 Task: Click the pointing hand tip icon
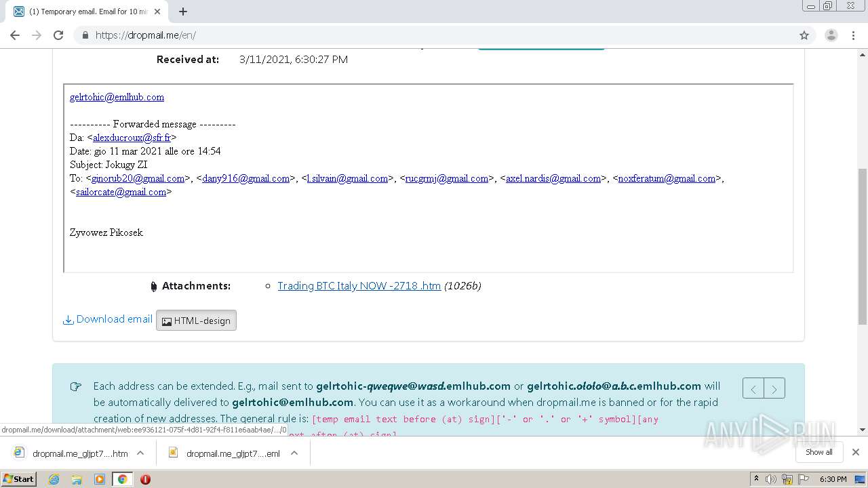pyautogui.click(x=76, y=386)
